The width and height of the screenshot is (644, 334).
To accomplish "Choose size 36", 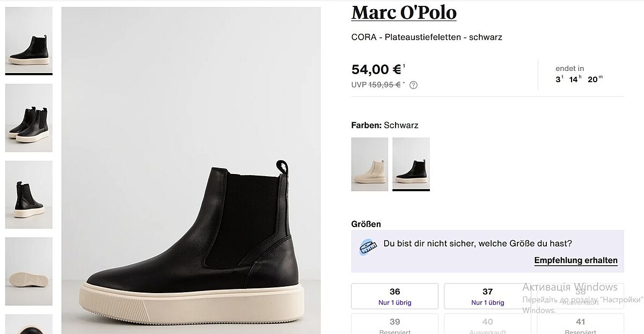I will pyautogui.click(x=394, y=296).
